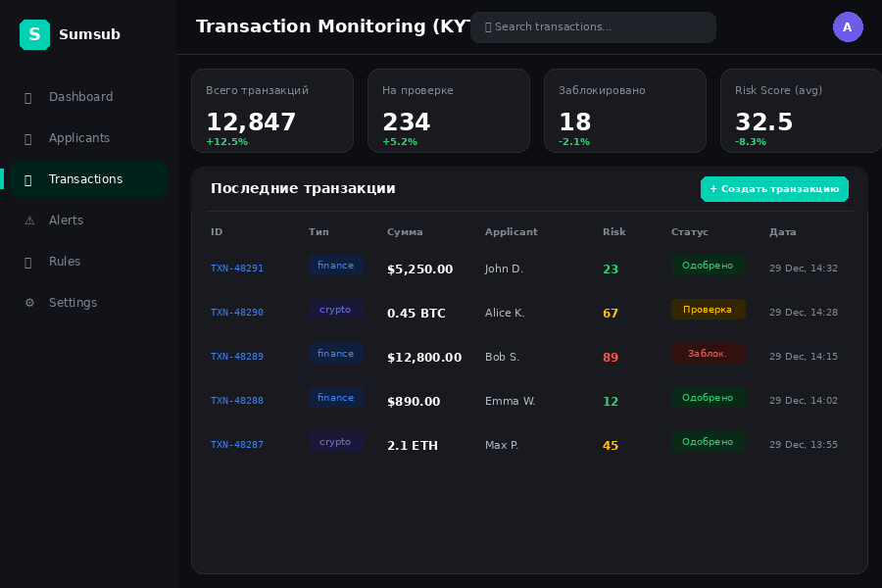Viewport: 882px width, 588px height.
Task: Open the user avatar profile
Action: pyautogui.click(x=848, y=27)
